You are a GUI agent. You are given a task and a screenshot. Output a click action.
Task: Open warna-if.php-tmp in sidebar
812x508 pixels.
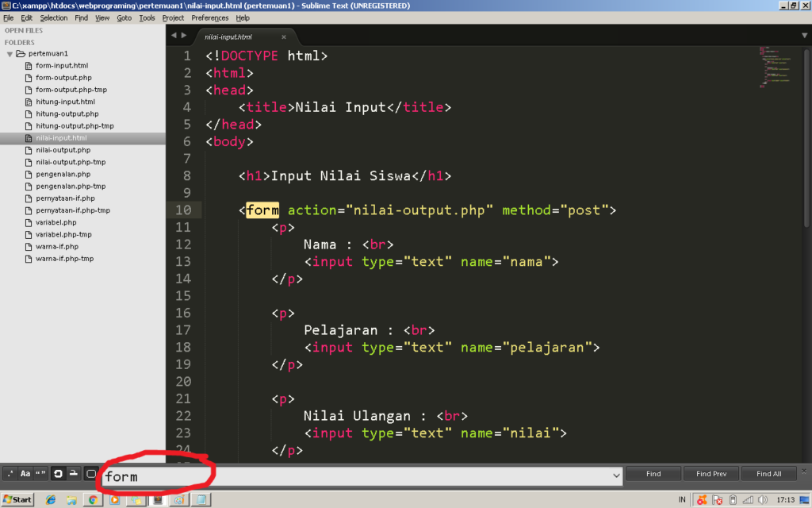pos(64,258)
